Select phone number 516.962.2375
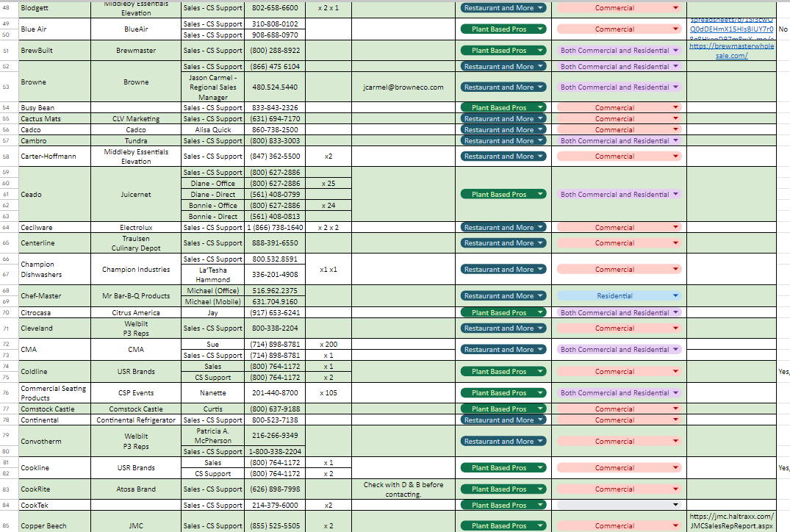790x532 pixels. point(275,291)
